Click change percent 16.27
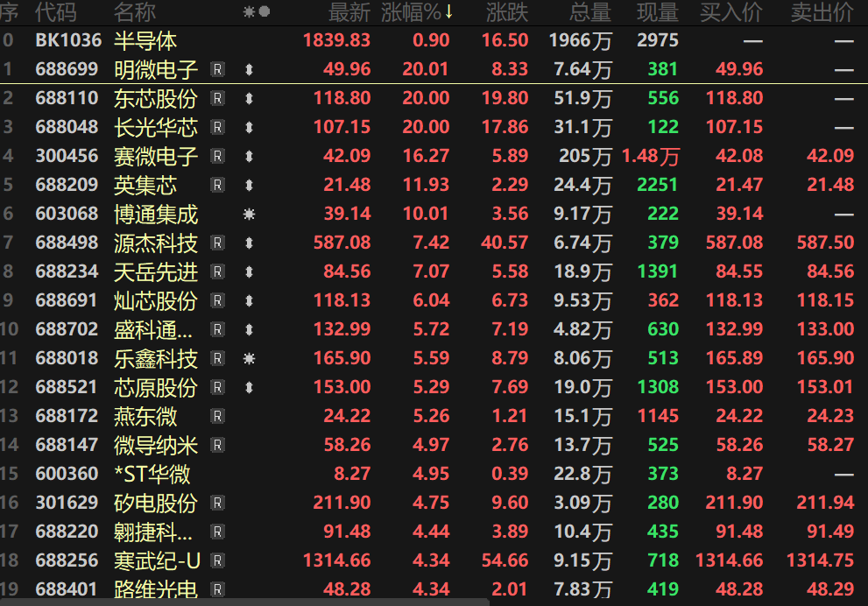This screenshot has width=868, height=606. point(426,156)
